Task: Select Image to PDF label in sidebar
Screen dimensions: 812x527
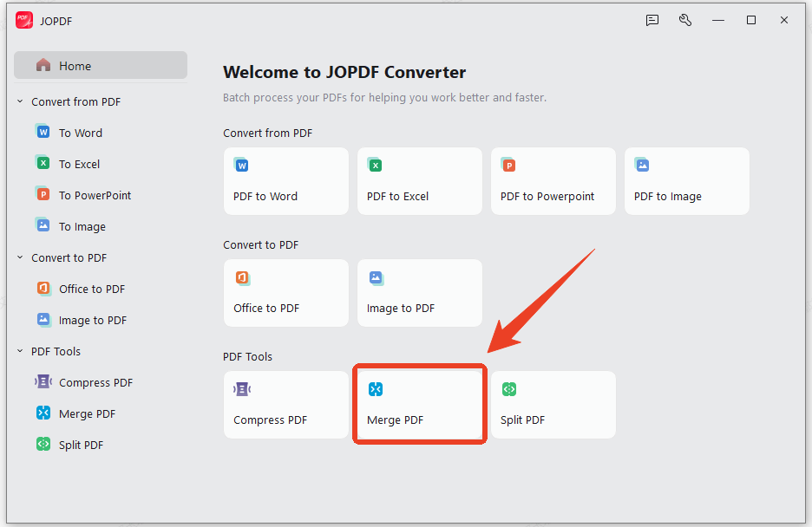Action: pyautogui.click(x=93, y=321)
